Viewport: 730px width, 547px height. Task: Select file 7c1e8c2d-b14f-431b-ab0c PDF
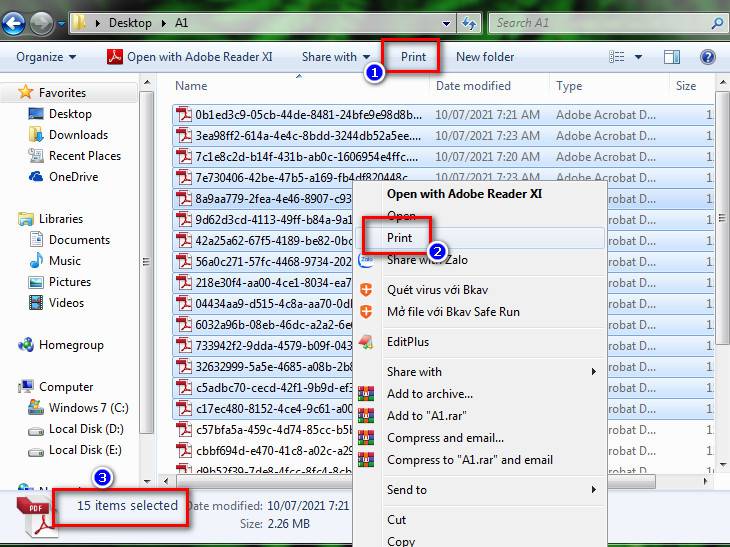(x=442, y=156)
